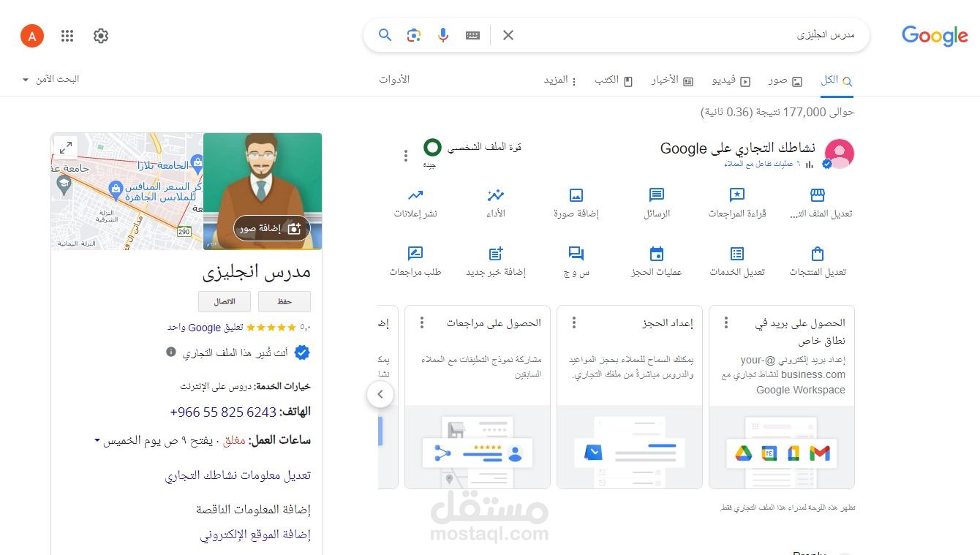Open س و ج Q&A
Screen dimensions: 980x555
pos(576,262)
